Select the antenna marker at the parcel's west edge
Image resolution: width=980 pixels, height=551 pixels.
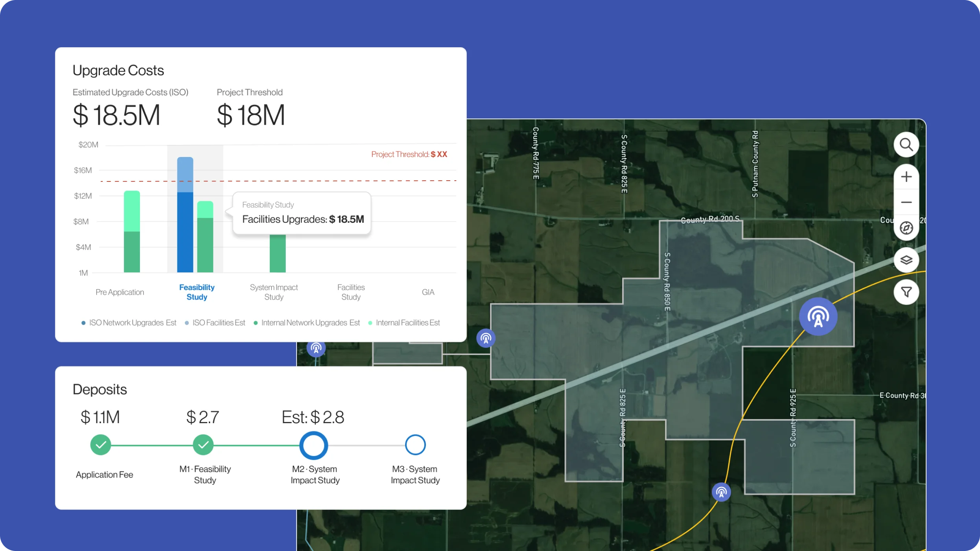[486, 338]
